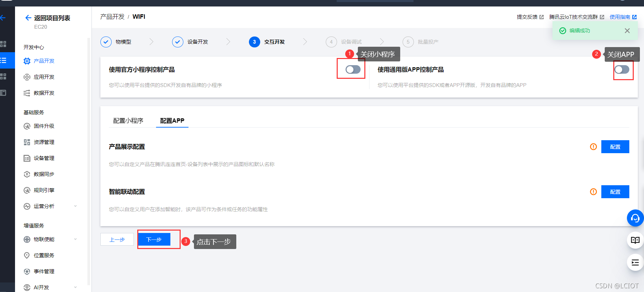Image resolution: width=644 pixels, height=292 pixels.
Task: Click the 数据同步 icon
Action: tap(27, 174)
